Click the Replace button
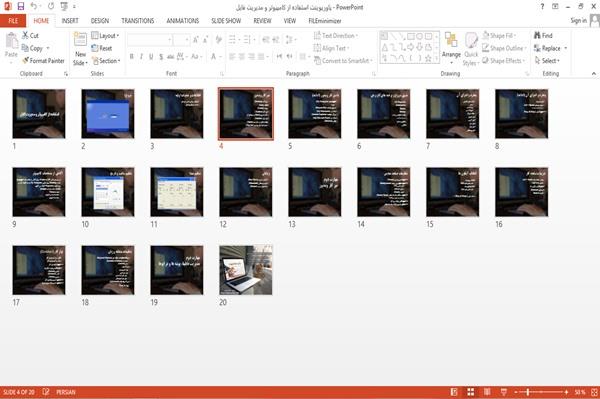Viewport: 600px width, 399px height. [550, 48]
